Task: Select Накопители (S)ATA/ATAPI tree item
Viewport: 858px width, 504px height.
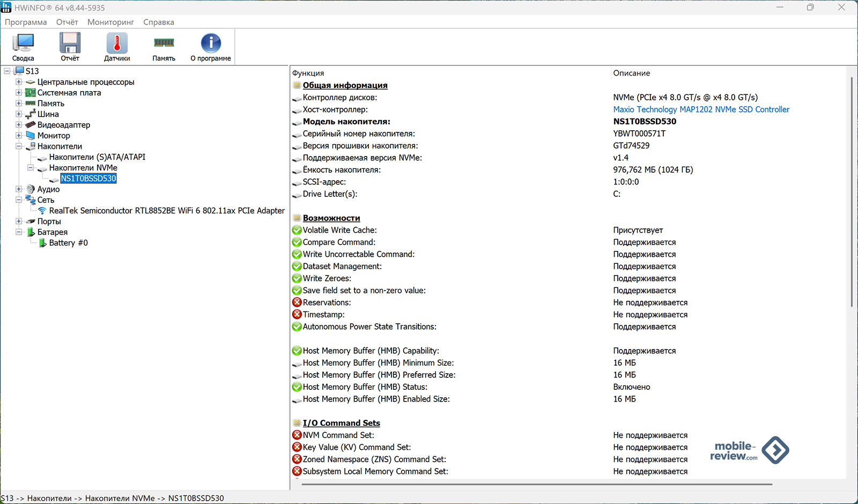Action: 97,157
